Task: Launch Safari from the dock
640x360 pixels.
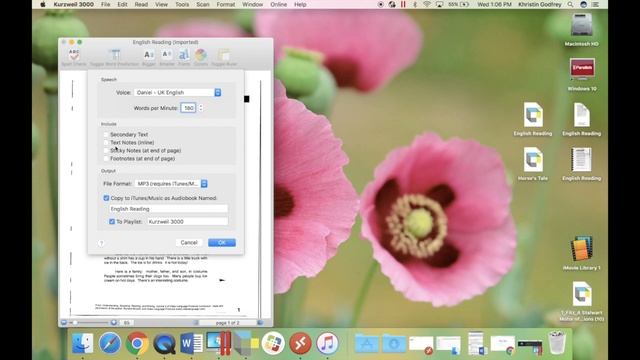Action: click(110, 343)
